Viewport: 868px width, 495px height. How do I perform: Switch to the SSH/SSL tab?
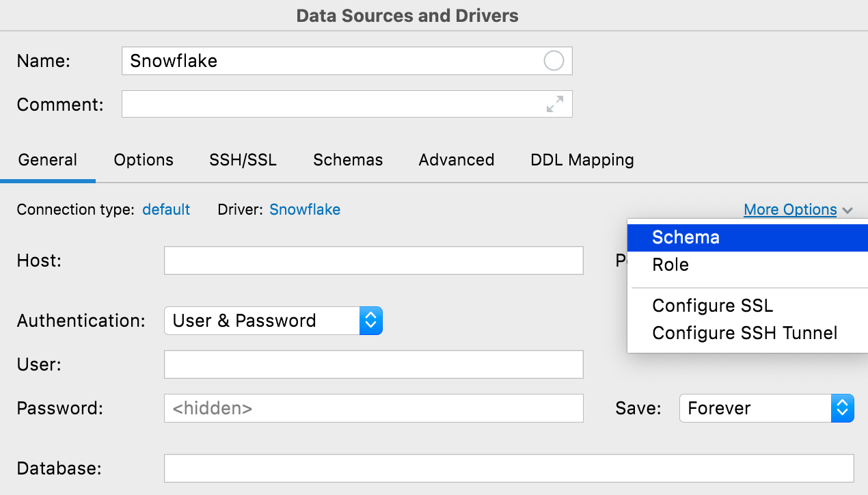click(x=243, y=160)
